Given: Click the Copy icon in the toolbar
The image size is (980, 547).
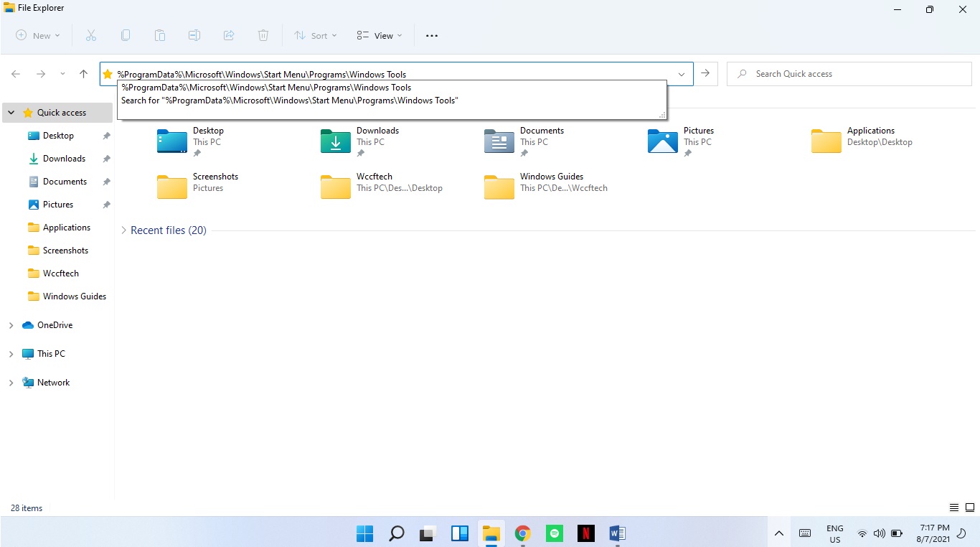Looking at the screenshot, I should tap(126, 35).
